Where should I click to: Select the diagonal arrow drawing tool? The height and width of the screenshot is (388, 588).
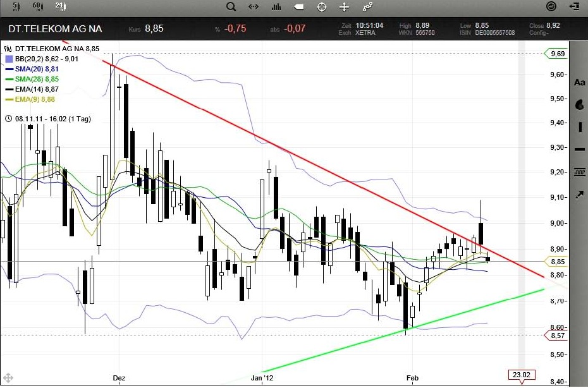tap(579, 193)
